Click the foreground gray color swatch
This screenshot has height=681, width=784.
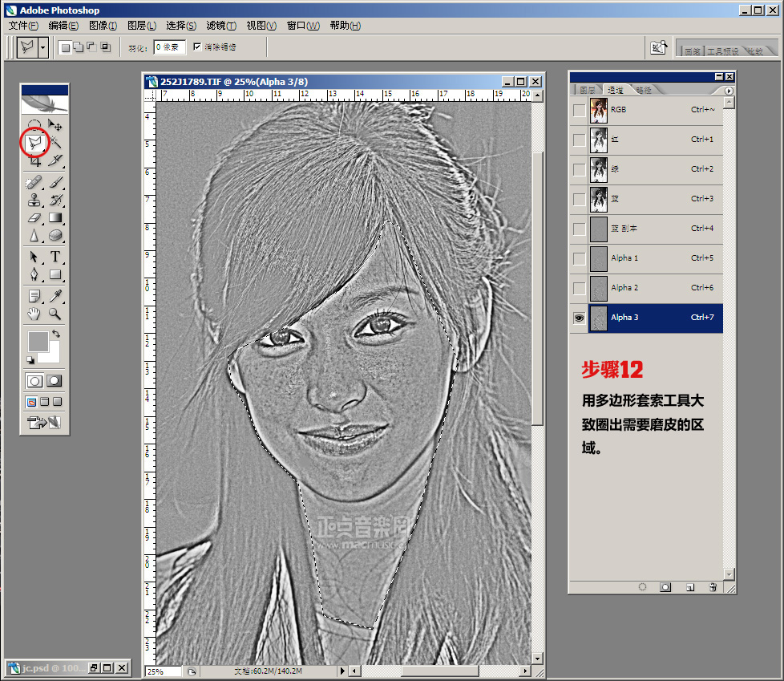tap(38, 341)
